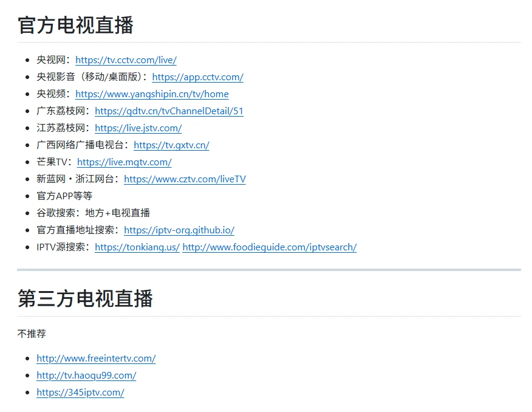Click the live.jstv.com link

pyautogui.click(x=138, y=128)
